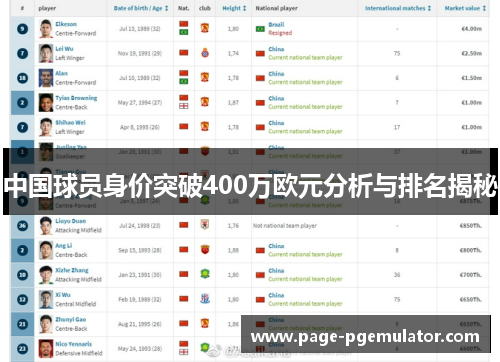Open Nico Yennaris's portrait thumbnail
Viewport: 500px width, 362px height.
pos(46,349)
